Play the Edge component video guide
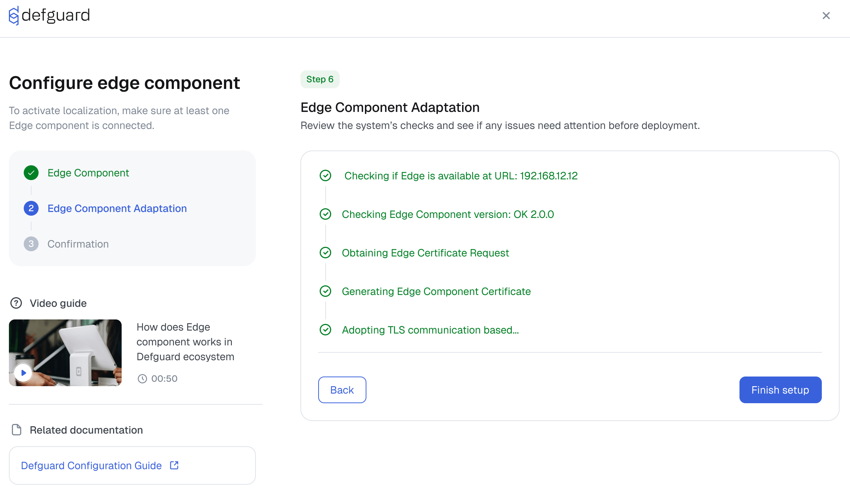This screenshot has width=850, height=504. [x=23, y=372]
